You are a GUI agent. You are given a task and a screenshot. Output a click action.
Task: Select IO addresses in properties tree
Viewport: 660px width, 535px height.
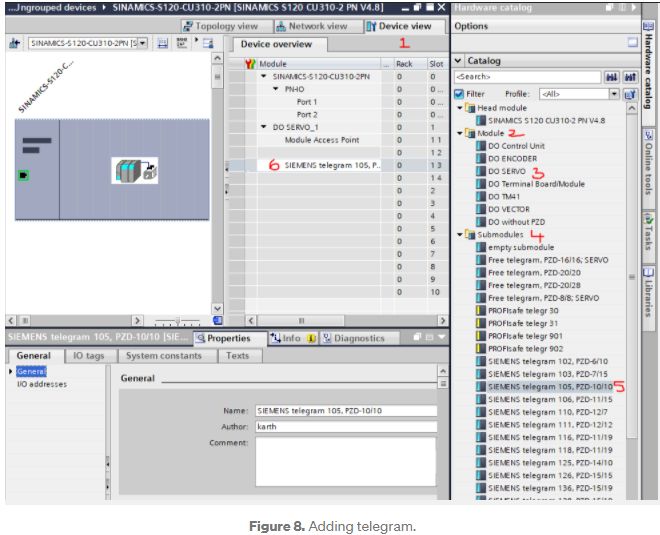(x=42, y=384)
